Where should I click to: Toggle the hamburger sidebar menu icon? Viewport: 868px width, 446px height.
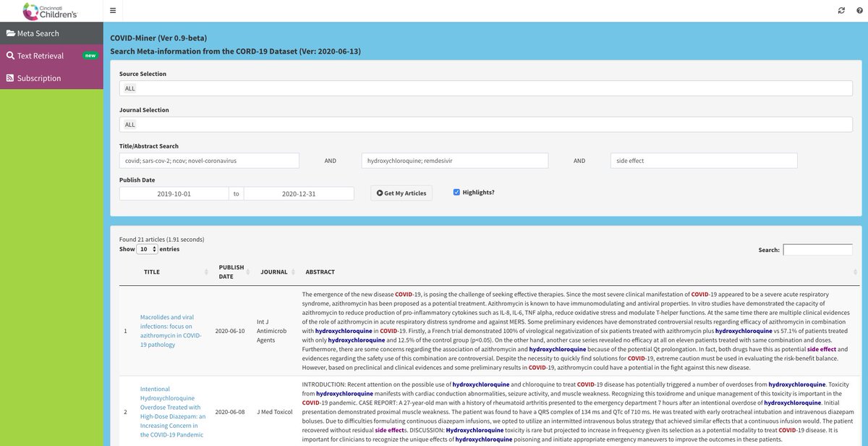(112, 11)
